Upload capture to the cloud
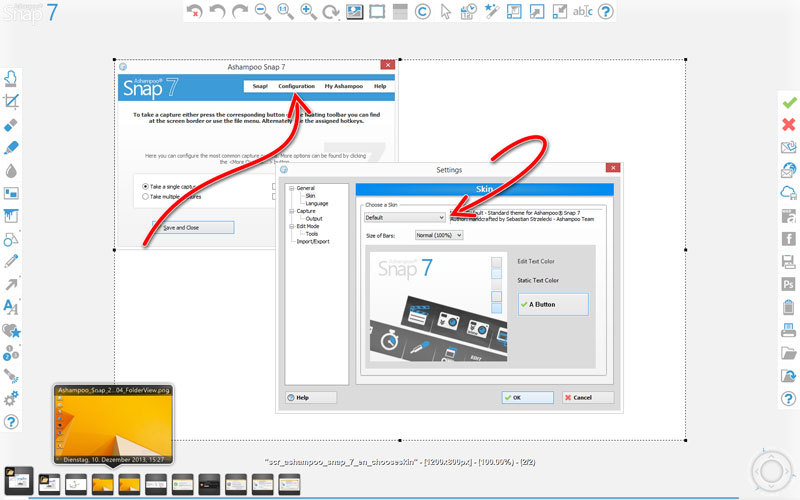This screenshot has height=500, width=800. 789,193
